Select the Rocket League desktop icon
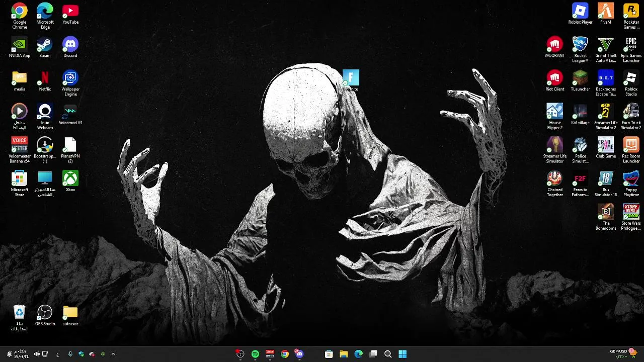Viewport: 644px width, 362px height. click(x=580, y=49)
